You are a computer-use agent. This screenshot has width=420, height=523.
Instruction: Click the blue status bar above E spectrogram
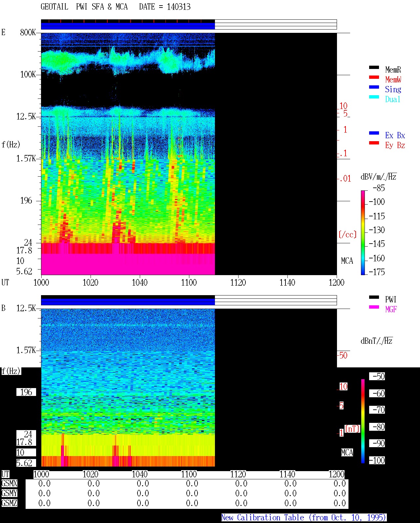(128, 26)
